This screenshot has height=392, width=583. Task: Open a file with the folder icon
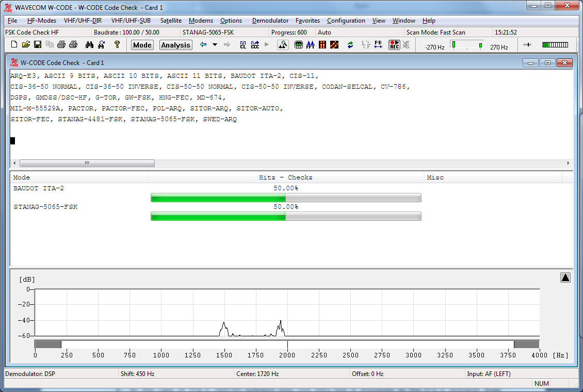point(26,44)
